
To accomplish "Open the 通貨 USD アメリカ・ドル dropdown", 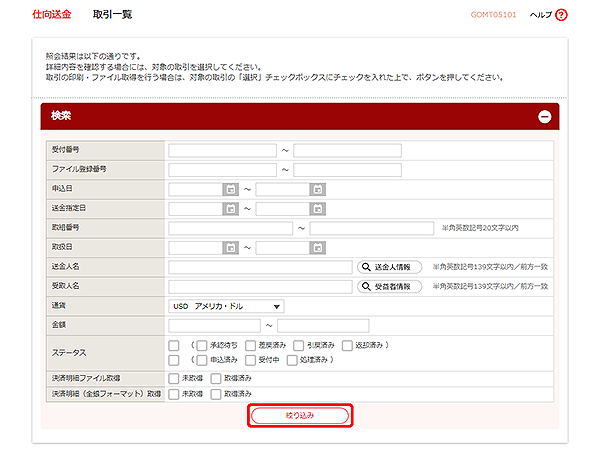I will click(x=226, y=306).
